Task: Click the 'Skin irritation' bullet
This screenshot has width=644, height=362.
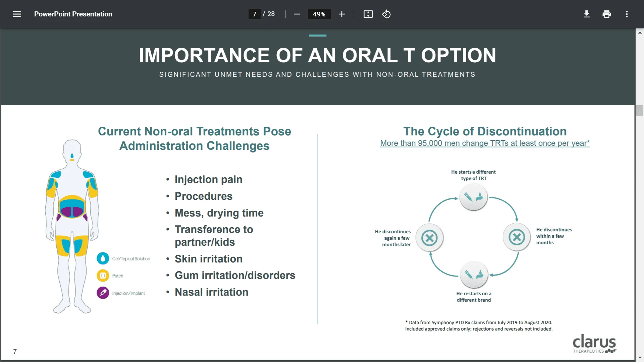Action: click(x=208, y=259)
